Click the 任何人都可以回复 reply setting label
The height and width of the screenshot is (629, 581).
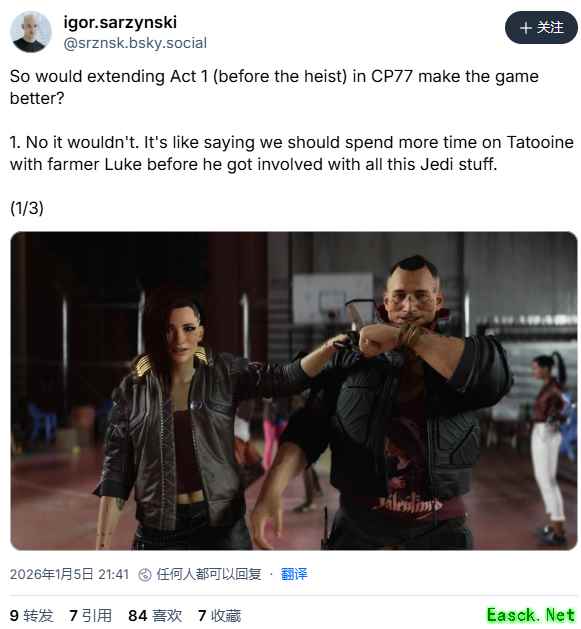tap(209, 574)
